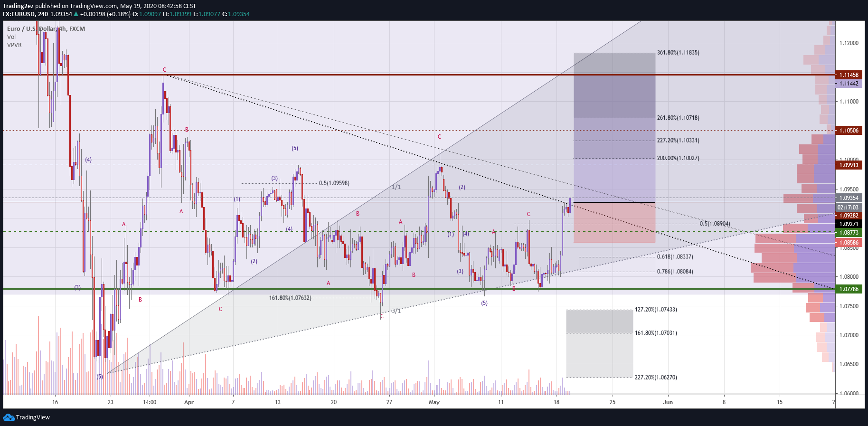This screenshot has height=426, width=868.
Task: Click the 3/1 Gann fan line label
Action: click(x=396, y=311)
